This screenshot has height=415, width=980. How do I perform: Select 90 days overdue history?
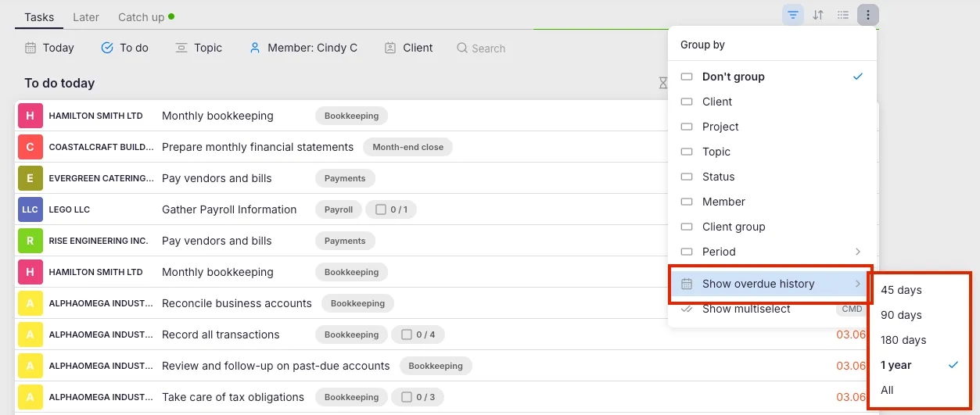click(901, 315)
